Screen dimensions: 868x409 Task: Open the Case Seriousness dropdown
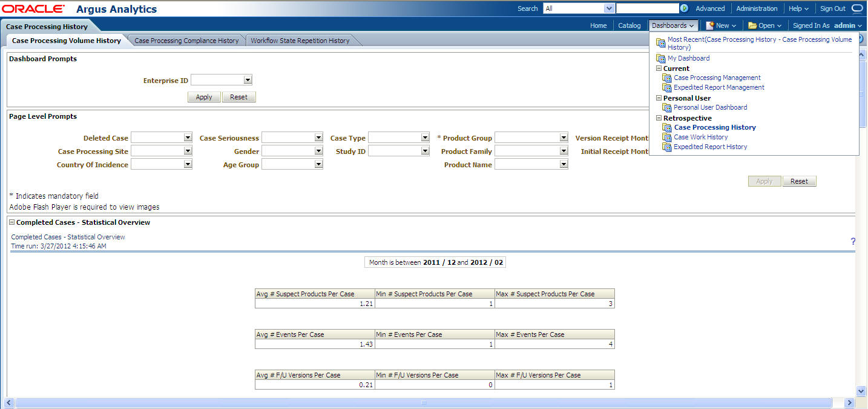318,138
